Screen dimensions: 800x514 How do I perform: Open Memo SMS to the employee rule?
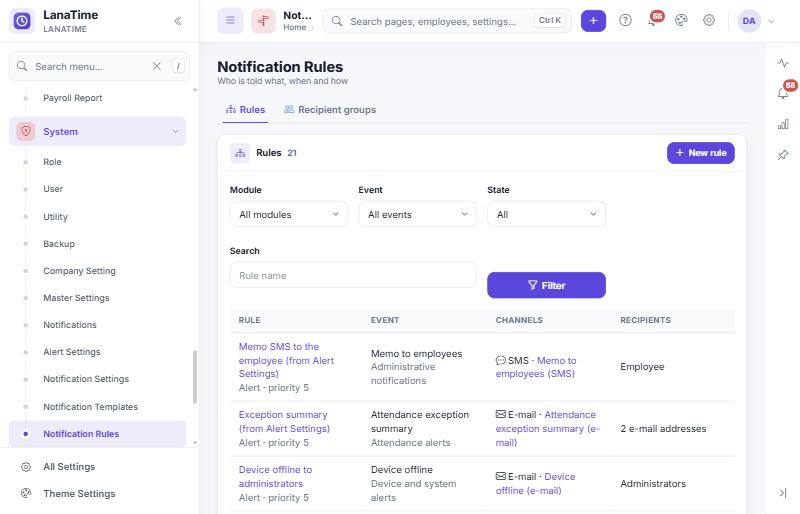coord(286,360)
